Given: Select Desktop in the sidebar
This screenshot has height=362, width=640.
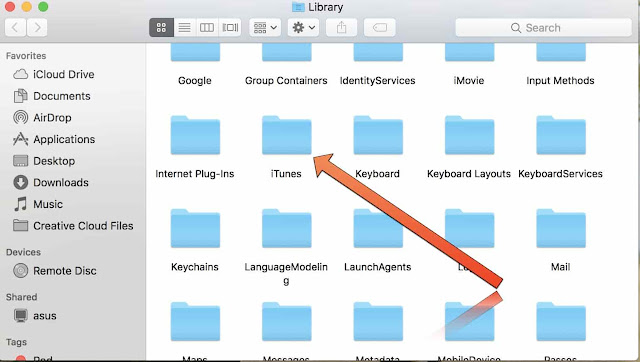Looking at the screenshot, I should (44, 161).
